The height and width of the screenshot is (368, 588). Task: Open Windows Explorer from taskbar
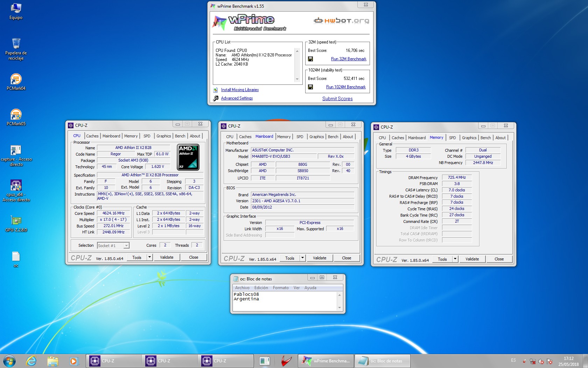[52, 361]
